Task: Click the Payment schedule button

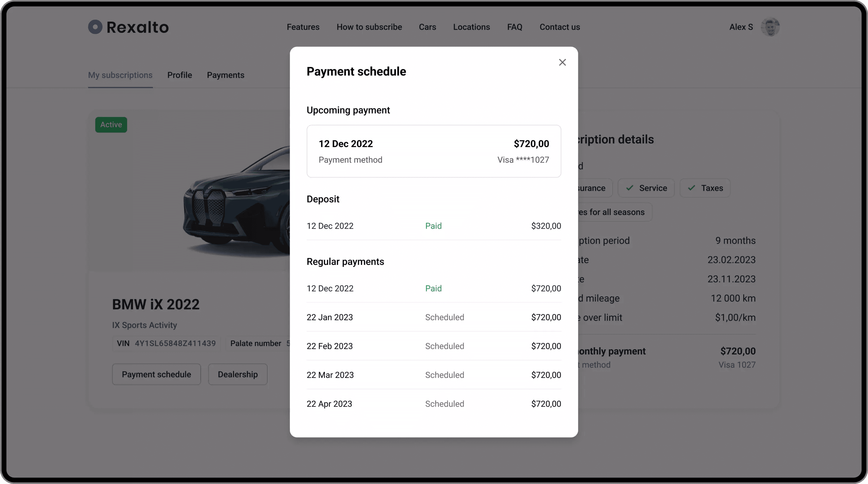Action: pos(156,374)
